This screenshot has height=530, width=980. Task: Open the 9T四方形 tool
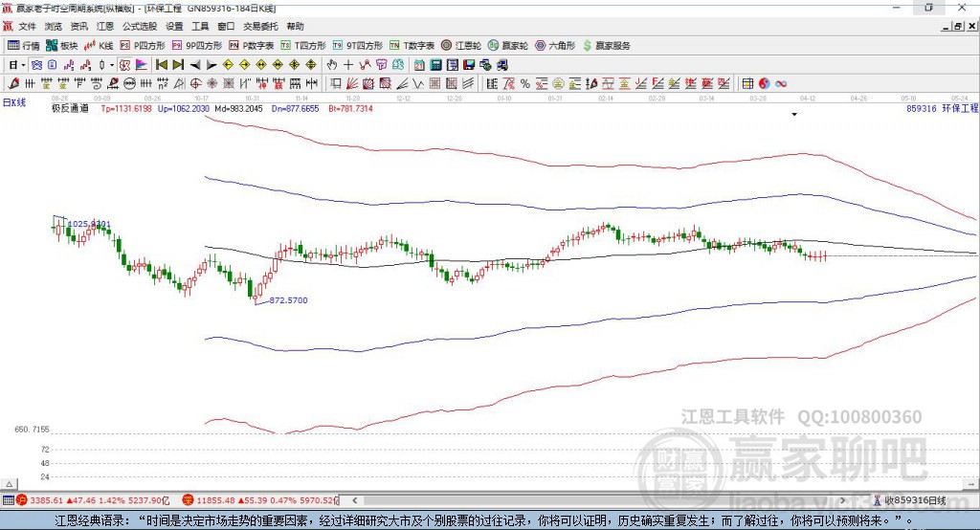358,46
